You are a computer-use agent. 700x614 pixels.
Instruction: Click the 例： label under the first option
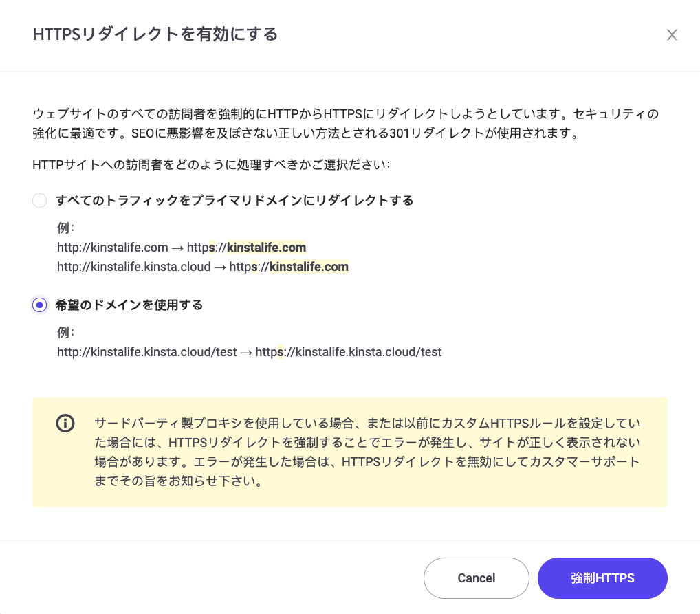point(65,227)
